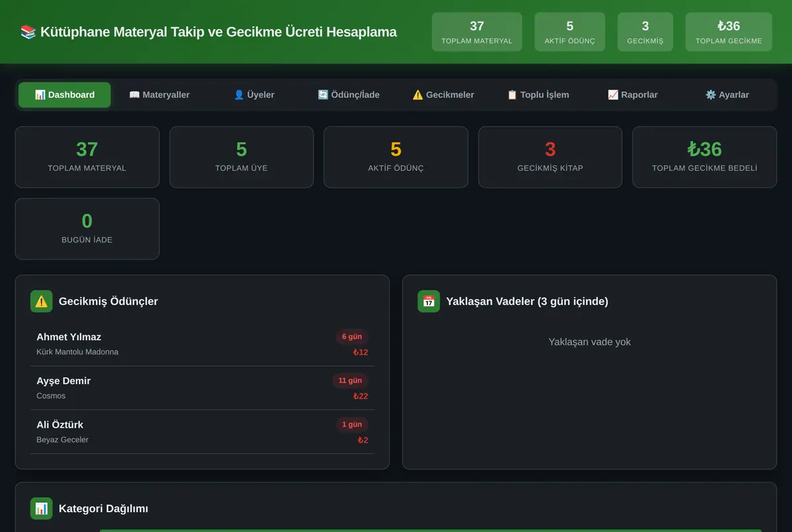Image resolution: width=792 pixels, height=532 pixels.
Task: Go to the Ödünç/İade tab
Action: point(348,95)
